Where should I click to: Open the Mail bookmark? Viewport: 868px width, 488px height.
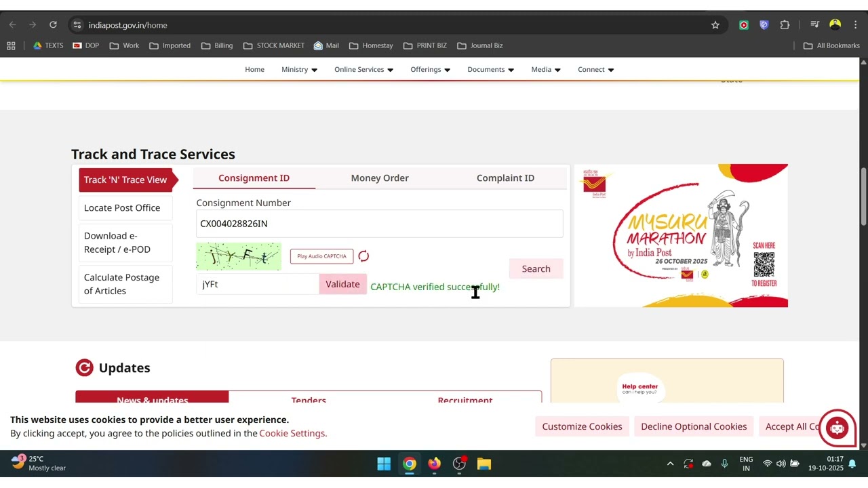[326, 45]
